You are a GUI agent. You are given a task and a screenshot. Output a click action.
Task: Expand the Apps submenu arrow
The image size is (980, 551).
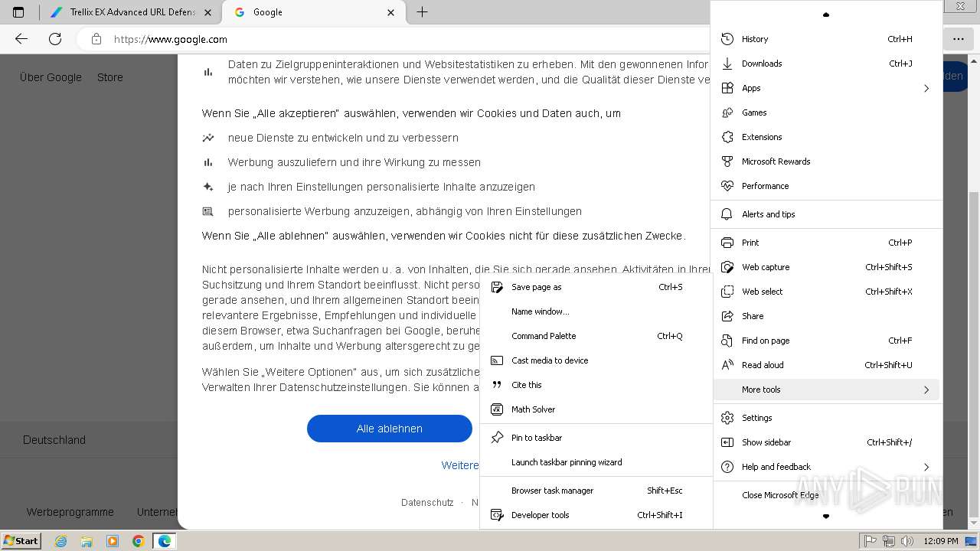926,88
